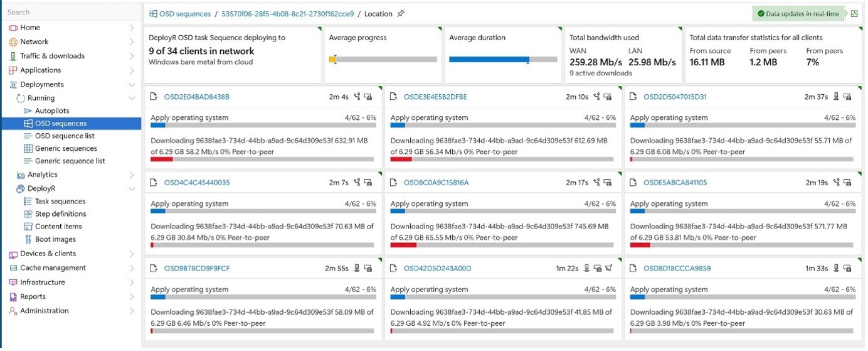Image resolution: width=868 pixels, height=351 pixels.
Task: Click the Administration people icon
Action: (13, 311)
